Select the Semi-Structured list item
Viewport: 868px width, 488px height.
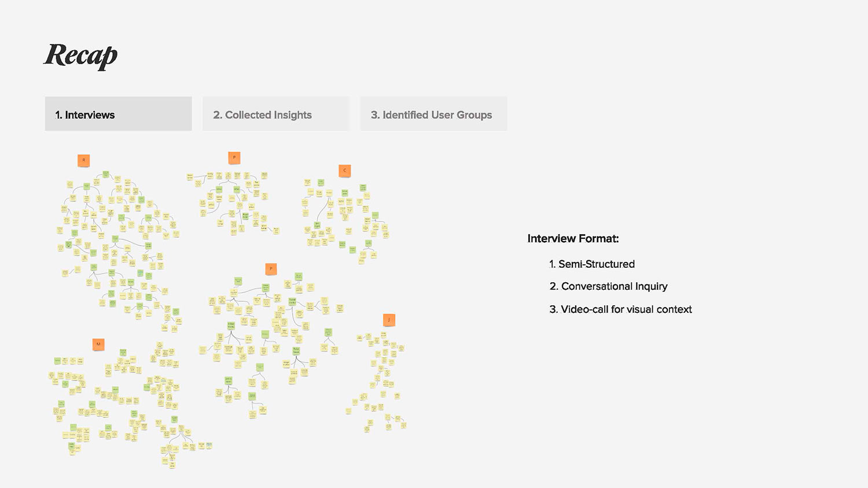(x=592, y=264)
